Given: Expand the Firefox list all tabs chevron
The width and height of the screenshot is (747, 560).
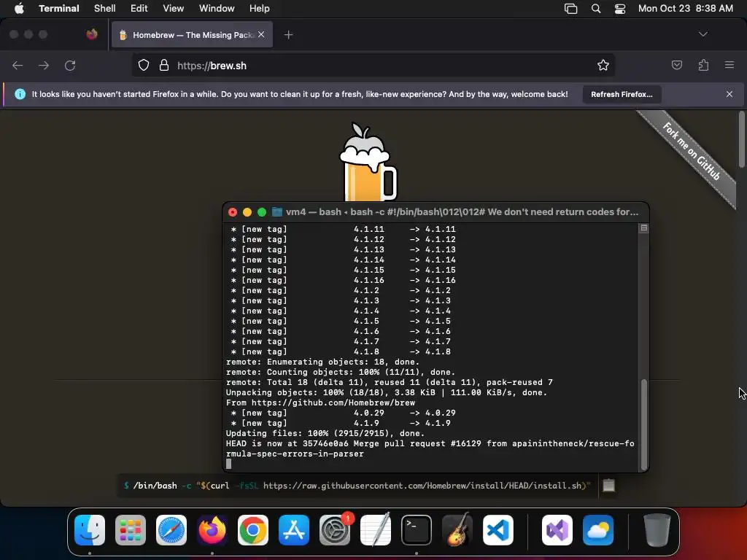Looking at the screenshot, I should tap(703, 34).
